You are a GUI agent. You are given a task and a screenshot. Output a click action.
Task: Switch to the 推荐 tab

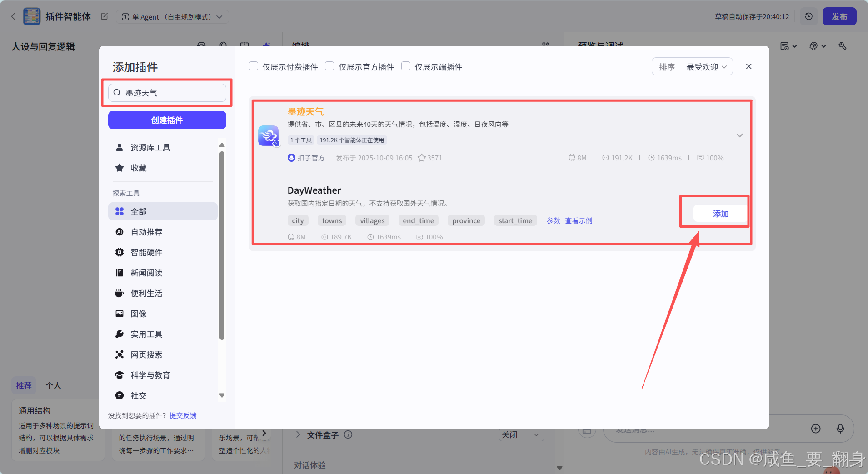point(24,385)
